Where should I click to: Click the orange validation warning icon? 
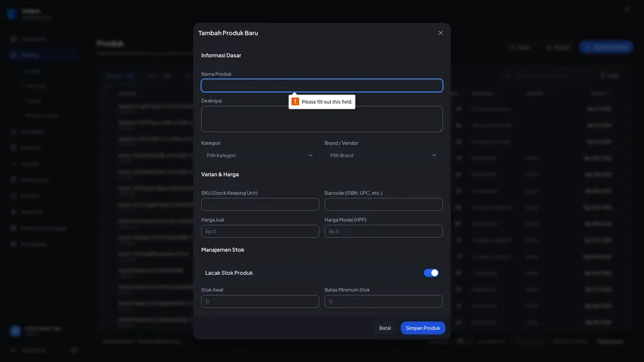pyautogui.click(x=295, y=101)
